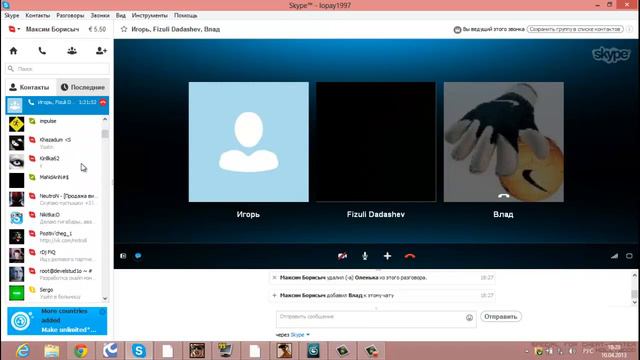Screen dimensions: 640x360
Task: Switch to the Контакты tab
Action: tap(31, 87)
